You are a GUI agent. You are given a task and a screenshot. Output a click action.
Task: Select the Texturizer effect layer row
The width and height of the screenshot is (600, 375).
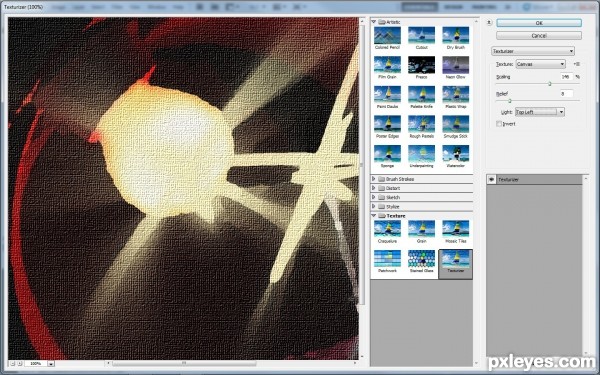click(x=534, y=179)
